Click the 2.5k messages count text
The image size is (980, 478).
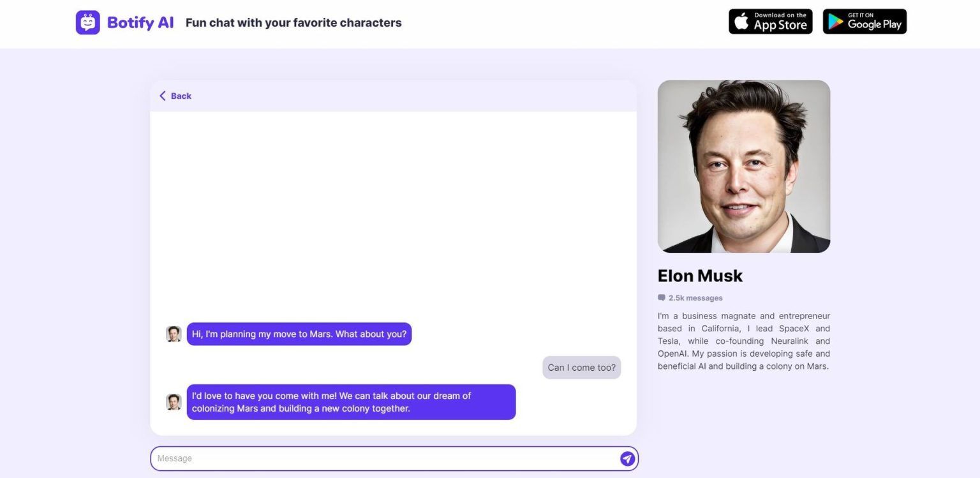tap(695, 298)
